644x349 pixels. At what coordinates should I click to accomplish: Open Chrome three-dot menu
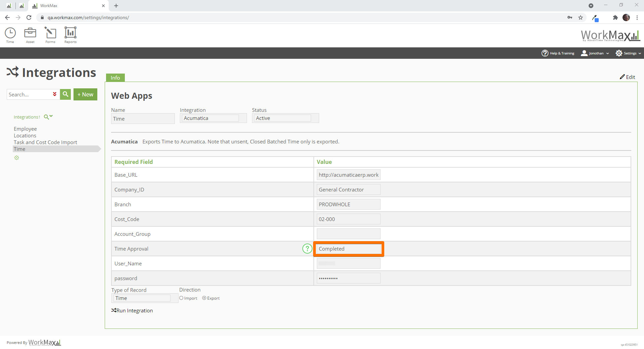pos(637,17)
